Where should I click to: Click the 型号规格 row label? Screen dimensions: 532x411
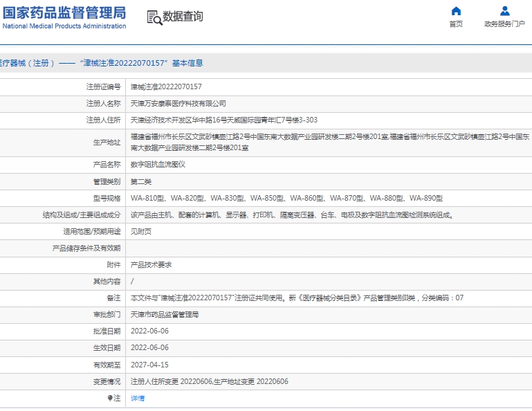tap(107, 198)
